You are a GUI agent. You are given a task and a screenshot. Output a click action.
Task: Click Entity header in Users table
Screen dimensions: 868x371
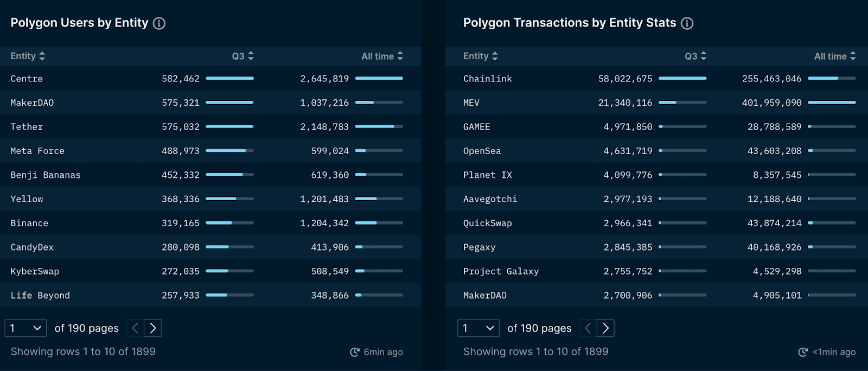click(23, 56)
